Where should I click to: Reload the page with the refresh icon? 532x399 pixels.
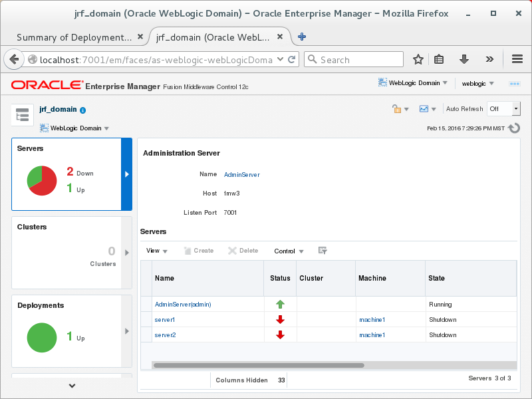pos(291,60)
